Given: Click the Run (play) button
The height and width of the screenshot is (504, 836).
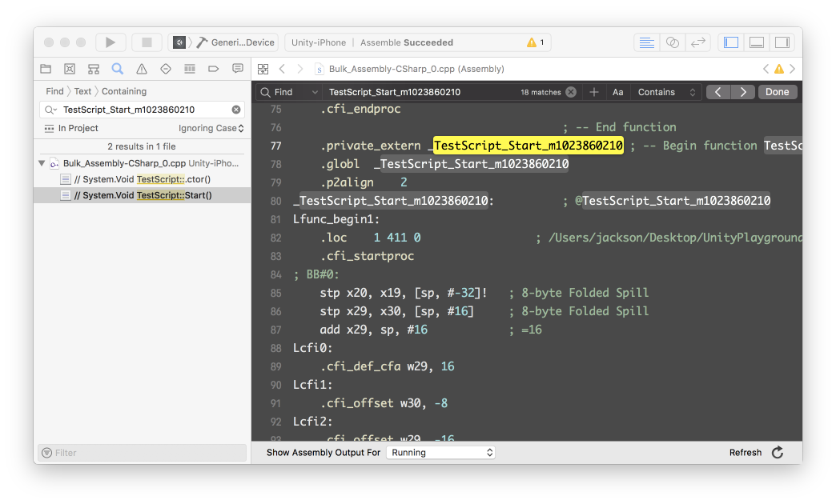Looking at the screenshot, I should 111,42.
